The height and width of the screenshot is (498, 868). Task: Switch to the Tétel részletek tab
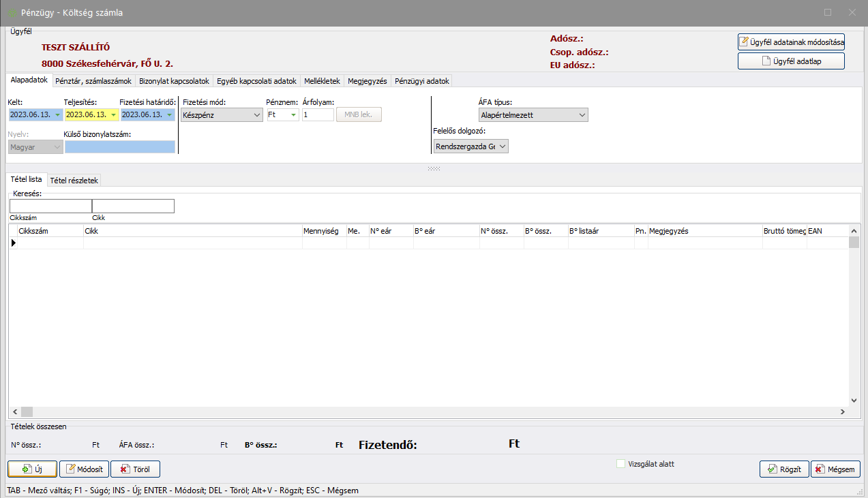[x=74, y=180]
